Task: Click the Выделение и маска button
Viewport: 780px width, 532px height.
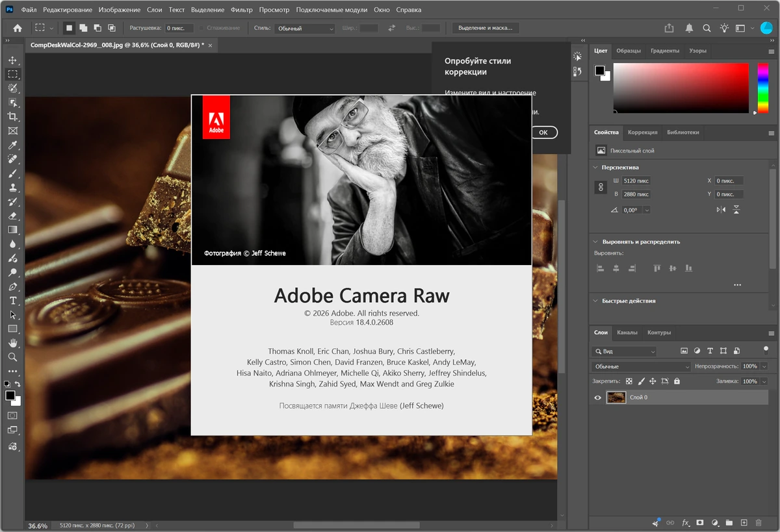Action: click(x=485, y=28)
